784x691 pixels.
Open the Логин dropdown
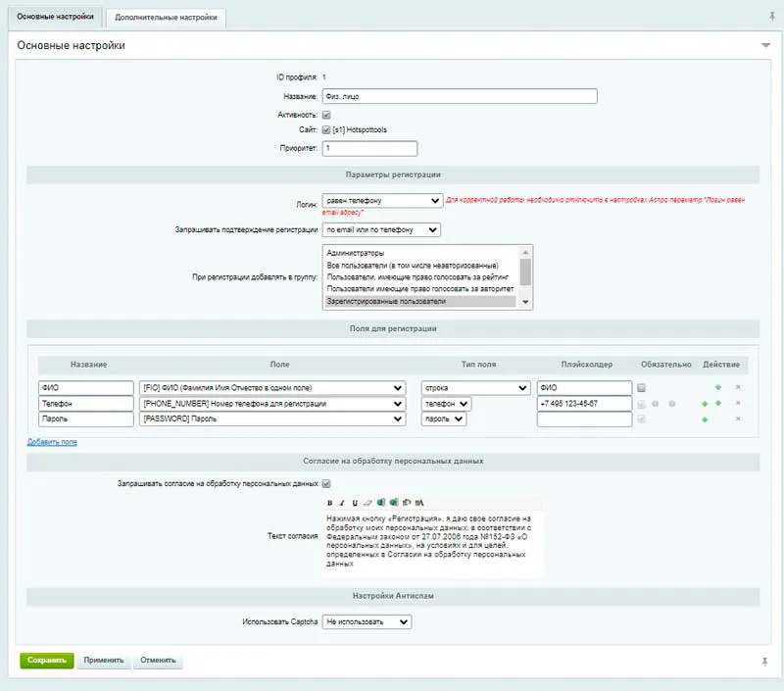tap(382, 201)
